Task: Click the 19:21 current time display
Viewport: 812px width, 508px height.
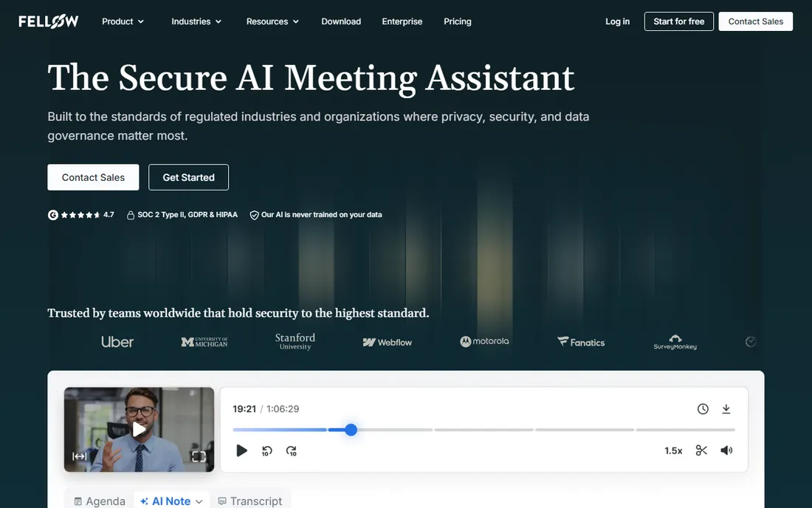Action: pos(244,409)
